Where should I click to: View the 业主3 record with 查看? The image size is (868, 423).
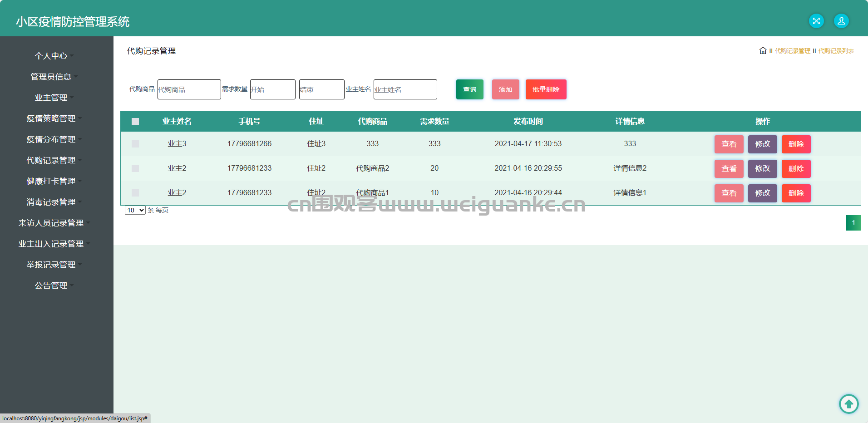[x=729, y=144]
